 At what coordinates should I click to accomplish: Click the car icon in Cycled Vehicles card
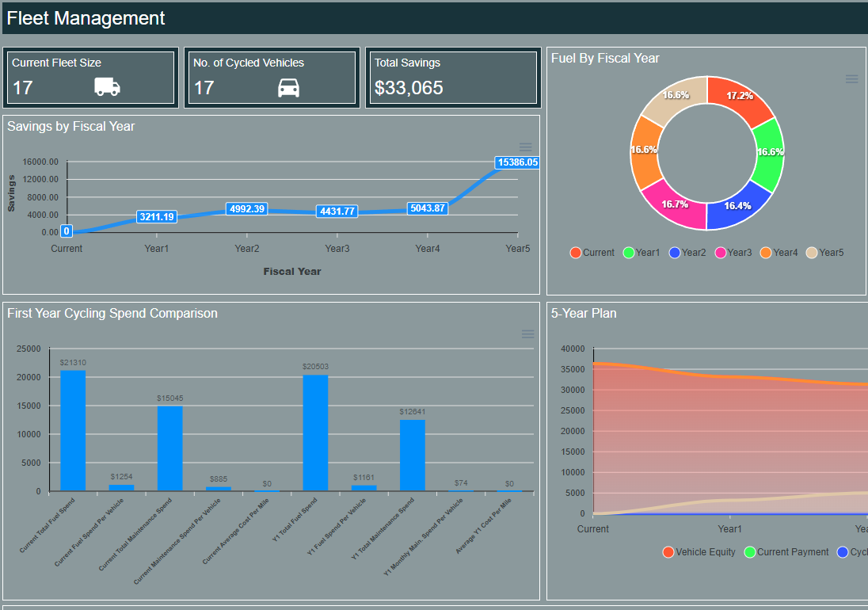(288, 87)
